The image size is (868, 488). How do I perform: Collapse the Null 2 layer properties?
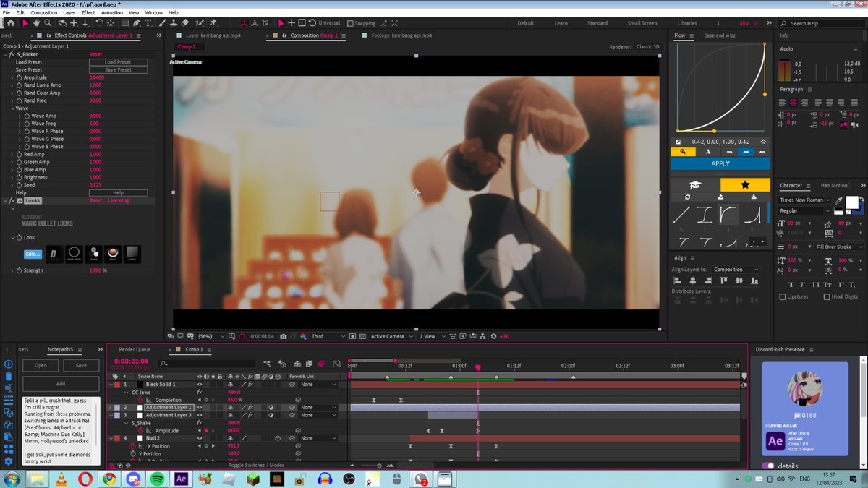[x=110, y=438]
